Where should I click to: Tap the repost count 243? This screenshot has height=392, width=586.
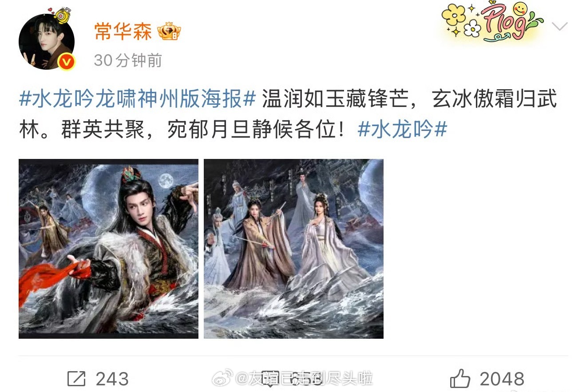[x=112, y=379]
